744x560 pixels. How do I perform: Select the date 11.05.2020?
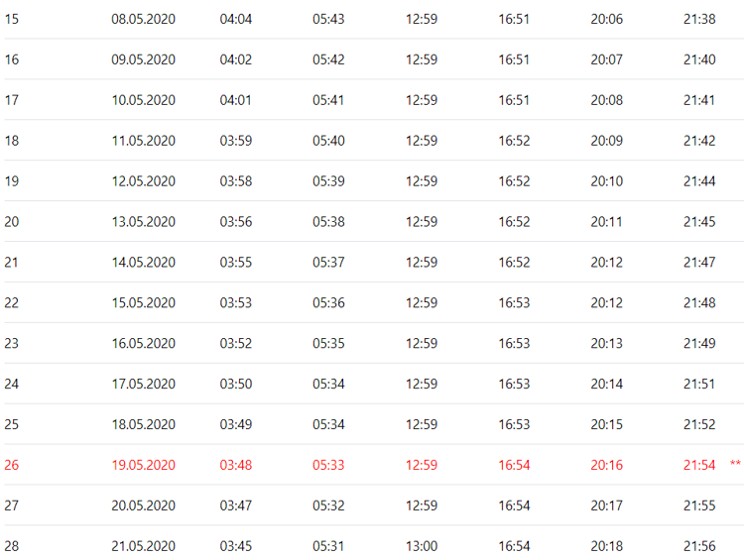[x=143, y=141]
